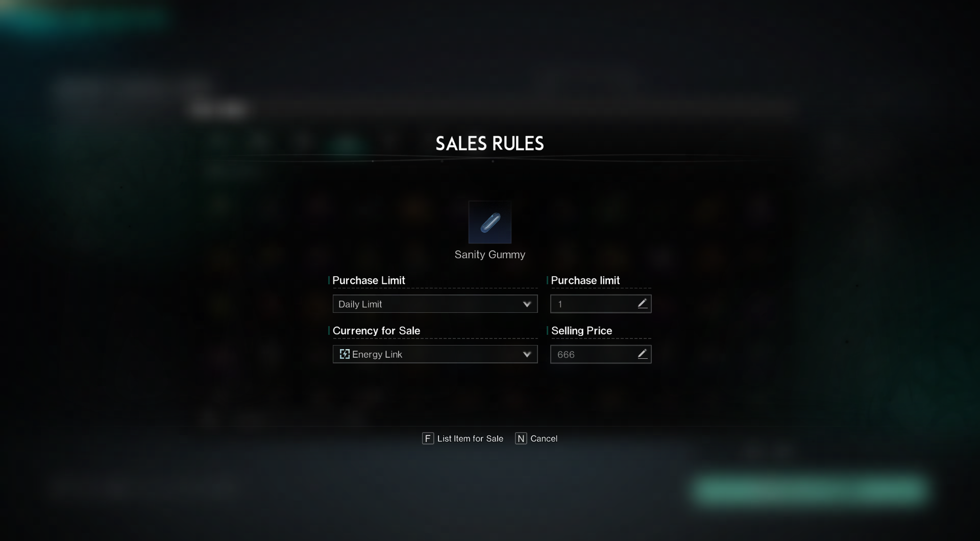Click the Sanity Gummy name label
The image size is (980, 541).
489,255
